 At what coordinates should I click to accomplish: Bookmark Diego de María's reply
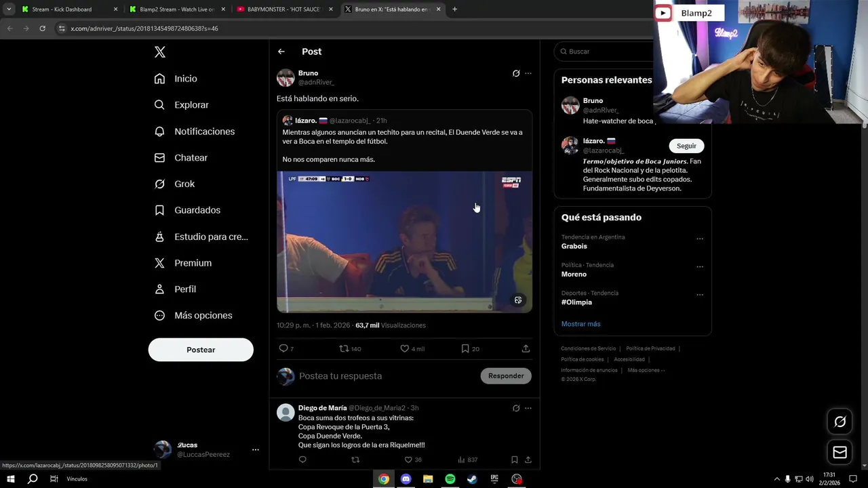tap(515, 460)
